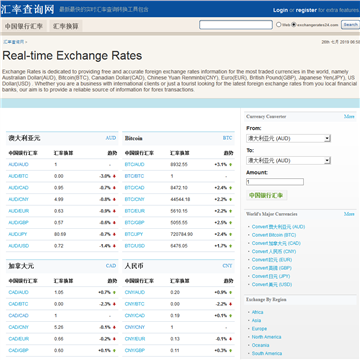Click green up arrow in CNY/GBP row
This screenshot has width=360, height=360.
231,351
